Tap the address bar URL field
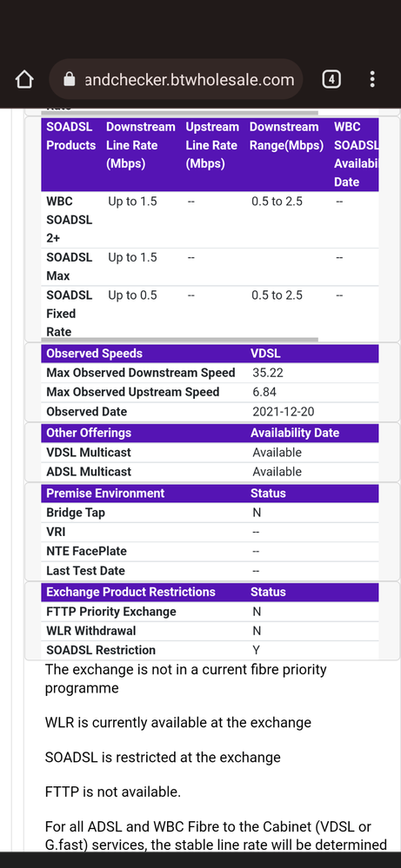Image resolution: width=401 pixels, height=868 pixels. pyautogui.click(x=176, y=79)
